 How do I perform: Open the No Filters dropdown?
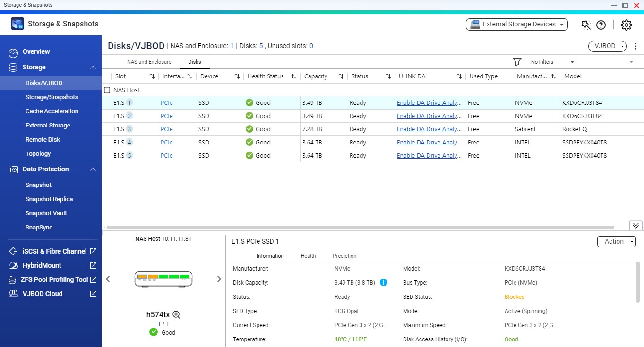(551, 62)
